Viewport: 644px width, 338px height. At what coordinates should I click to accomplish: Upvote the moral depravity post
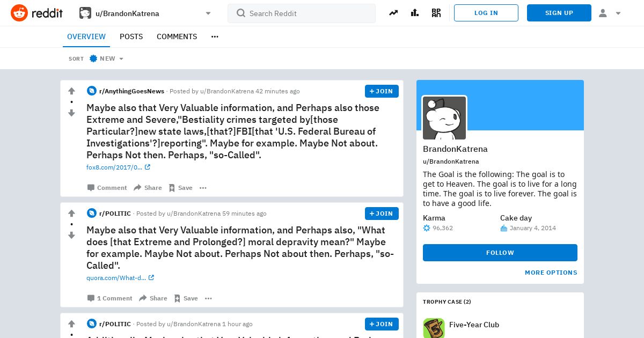pyautogui.click(x=71, y=213)
